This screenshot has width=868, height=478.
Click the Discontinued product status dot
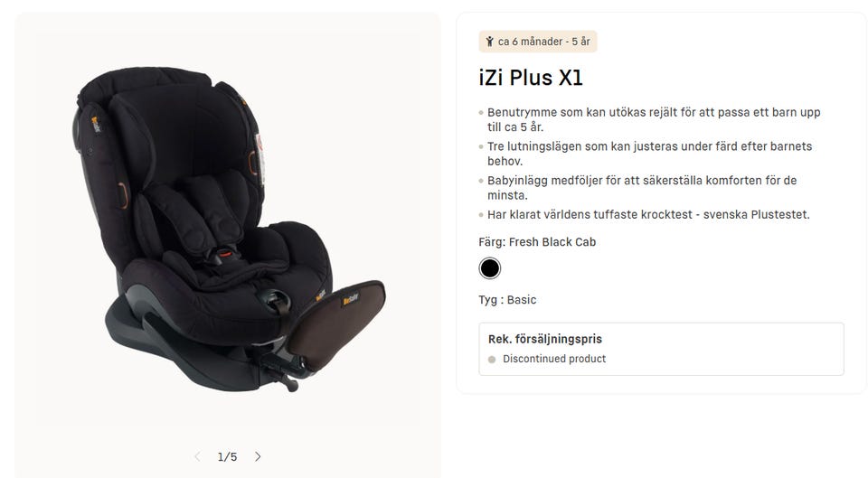[x=492, y=359]
